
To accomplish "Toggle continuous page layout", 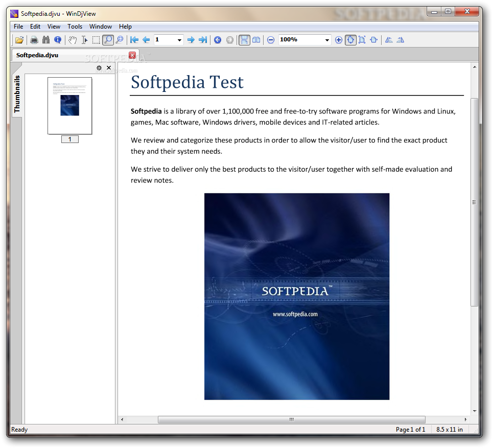I will pos(244,40).
